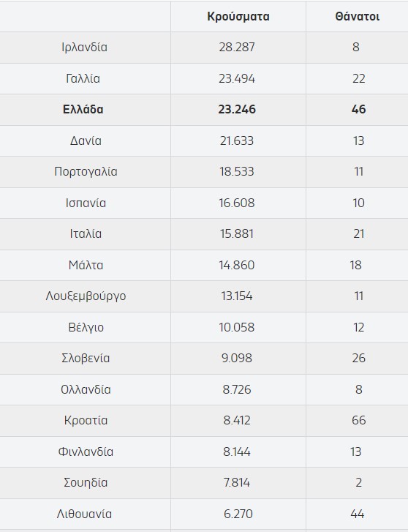Click the Πορτογαλία row label
The height and width of the screenshot is (532, 408).
tap(86, 172)
